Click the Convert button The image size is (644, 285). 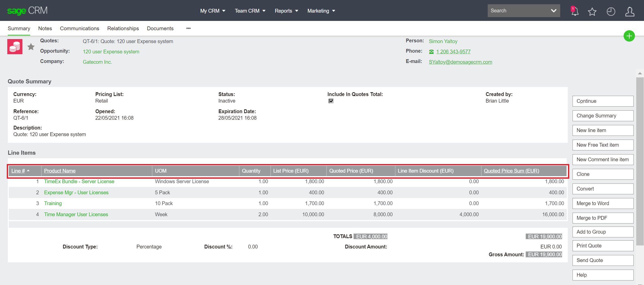click(603, 189)
